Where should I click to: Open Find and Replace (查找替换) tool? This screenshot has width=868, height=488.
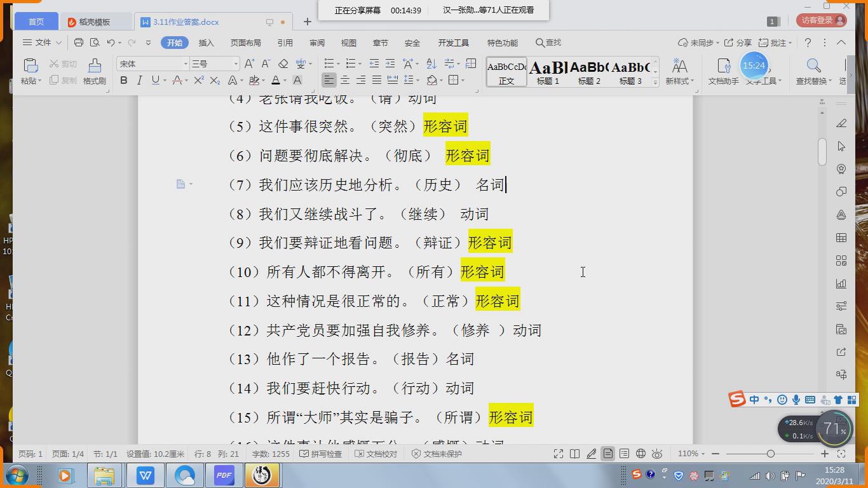click(x=813, y=71)
